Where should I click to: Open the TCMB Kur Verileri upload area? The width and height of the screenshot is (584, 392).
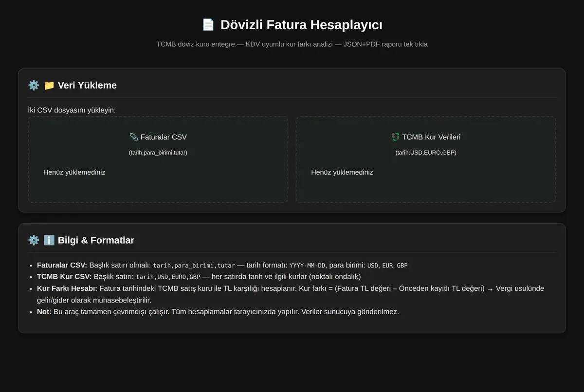pos(426,160)
